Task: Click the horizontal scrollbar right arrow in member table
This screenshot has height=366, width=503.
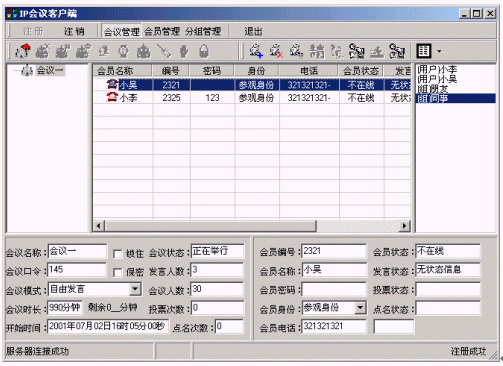Action: coord(404,226)
